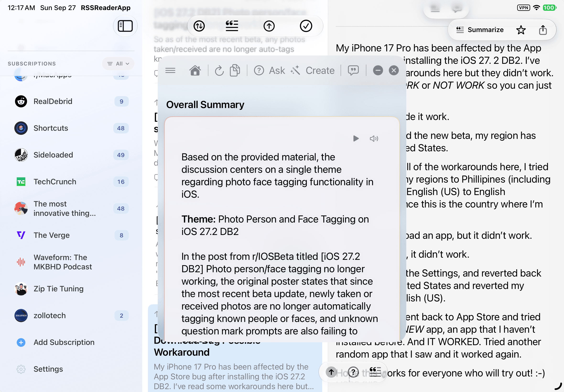Screen dimensions: 564x392
Task: Click the zollotech avatar icon
Action: click(21, 316)
